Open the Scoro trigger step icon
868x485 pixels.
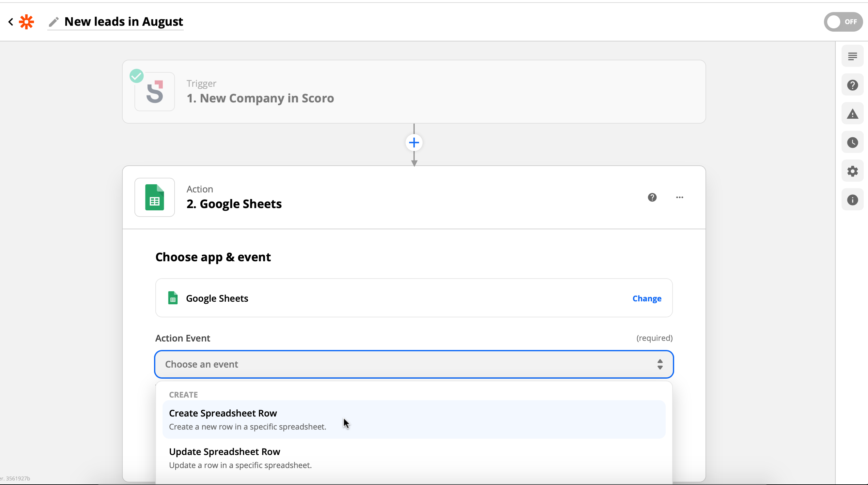tap(155, 92)
